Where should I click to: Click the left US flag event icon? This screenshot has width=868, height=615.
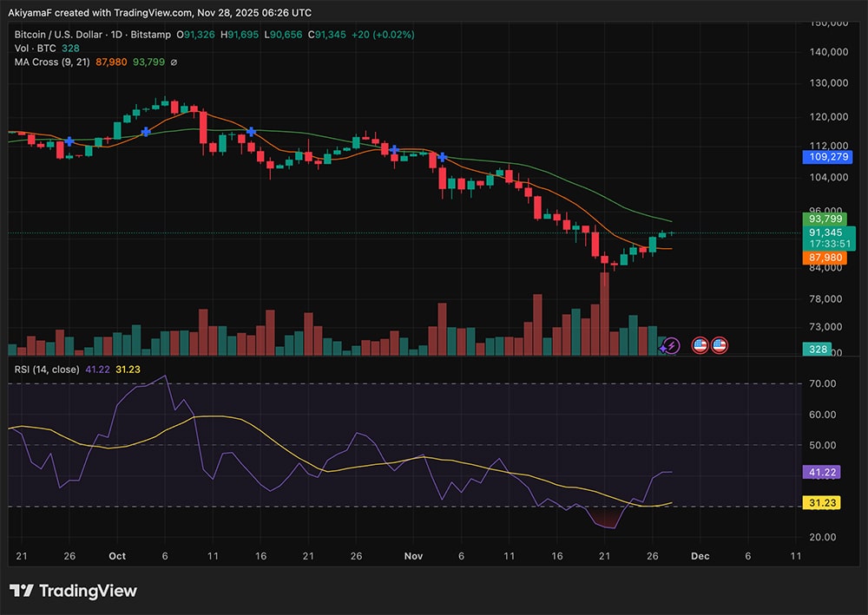700,345
